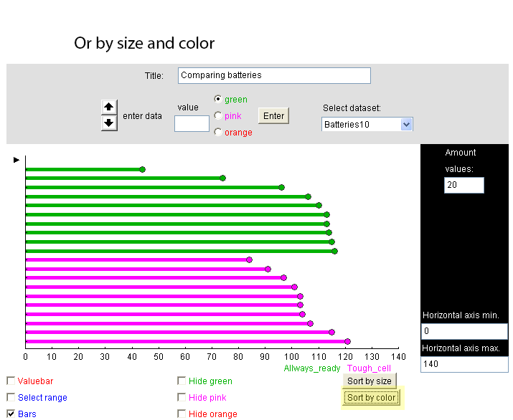The image size is (513, 420).
Task: Tick the Hide orange checkbox
Action: tap(182, 414)
